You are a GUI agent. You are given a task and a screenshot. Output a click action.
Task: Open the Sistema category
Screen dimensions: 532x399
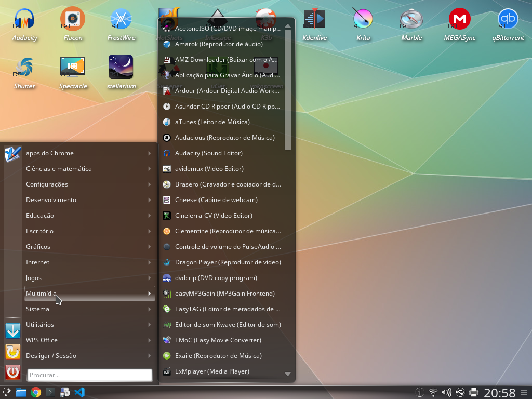tap(90, 309)
